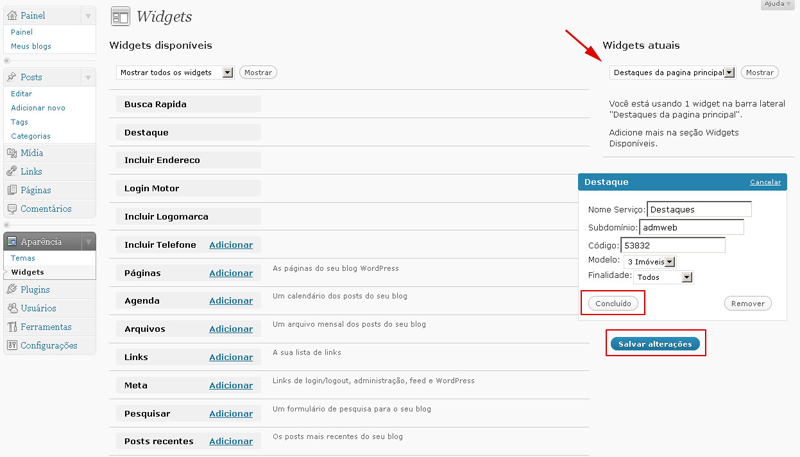Click the Cancelar link in Destaque widget
The height and width of the screenshot is (457, 800).
(765, 182)
